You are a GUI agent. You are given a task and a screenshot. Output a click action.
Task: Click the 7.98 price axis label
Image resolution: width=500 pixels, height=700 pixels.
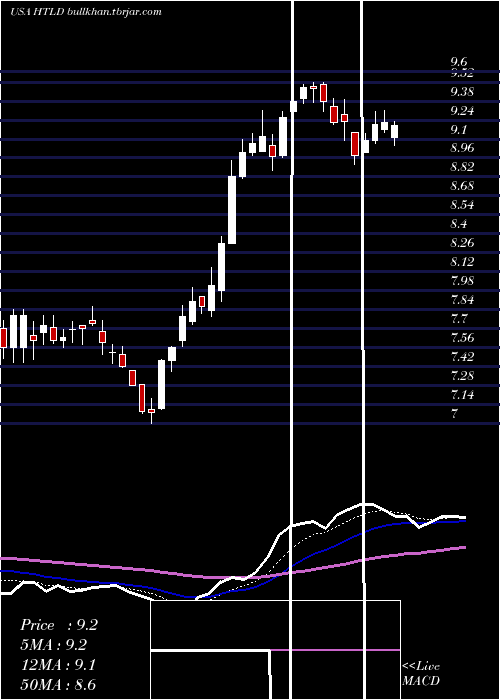(x=462, y=281)
